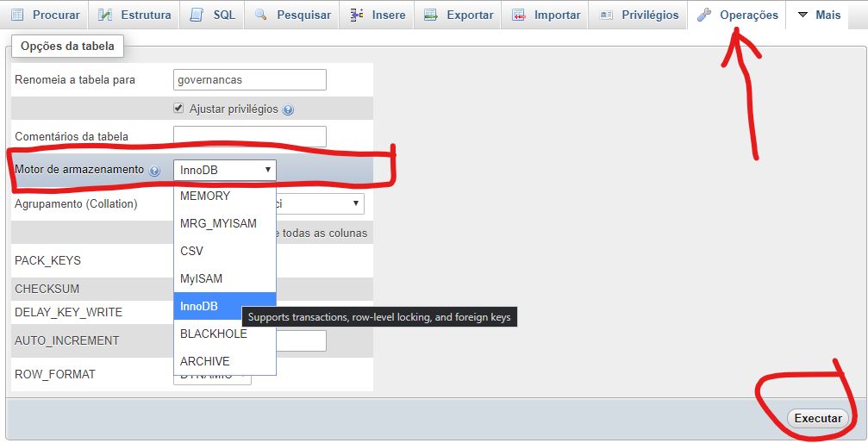Switch to the Estrutura tab
868x443 pixels.
[135, 15]
